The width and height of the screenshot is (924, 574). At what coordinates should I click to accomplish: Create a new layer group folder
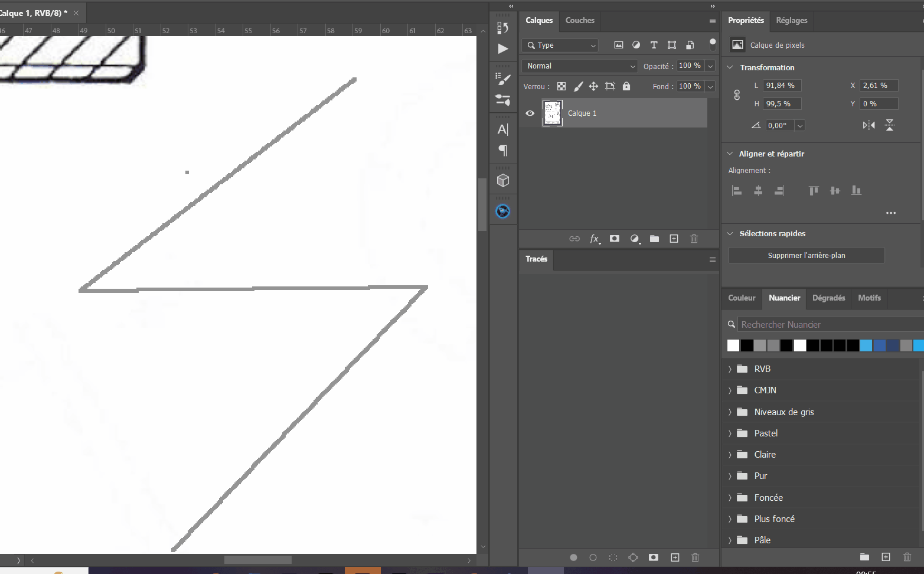pyautogui.click(x=654, y=239)
